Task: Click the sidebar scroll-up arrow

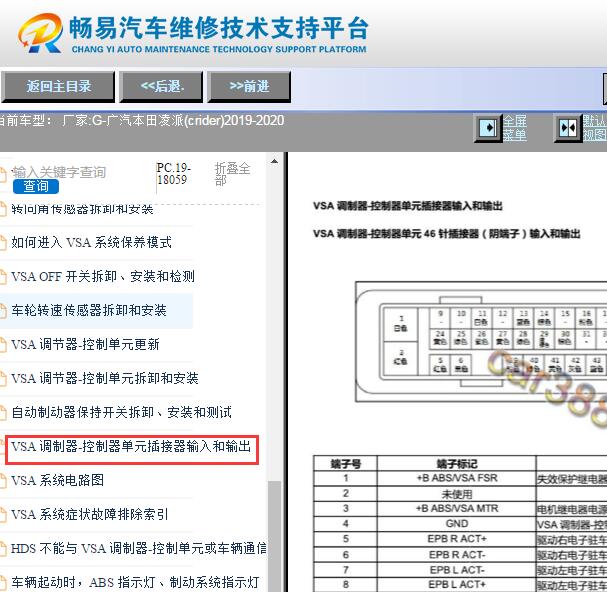Action: [x=274, y=161]
